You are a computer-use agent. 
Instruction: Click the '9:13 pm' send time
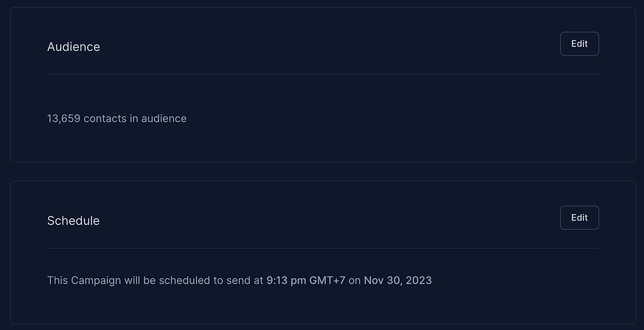pyautogui.click(x=286, y=280)
